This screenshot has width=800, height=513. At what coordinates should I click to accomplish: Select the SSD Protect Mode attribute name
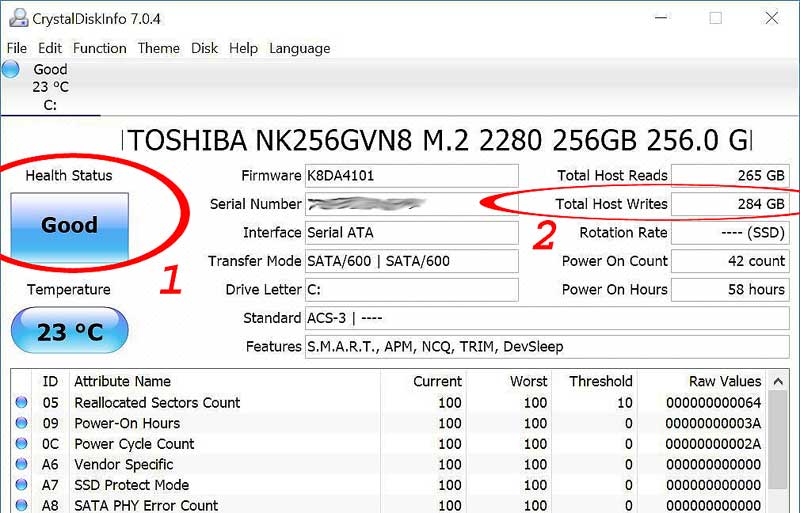[x=132, y=485]
